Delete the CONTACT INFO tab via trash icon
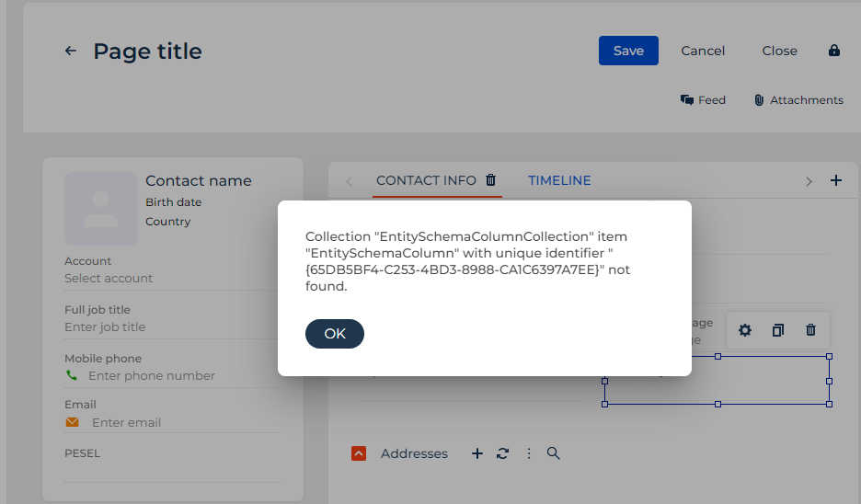Screen dimensions: 861x504 click(491, 180)
